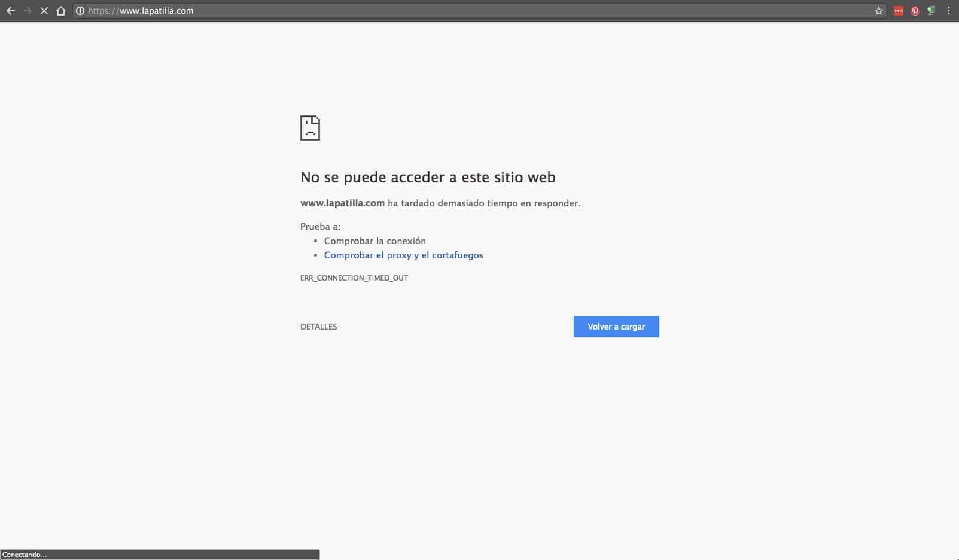This screenshot has height=560, width=959.
Task: Open the Pinterest extension icon
Action: tap(915, 11)
